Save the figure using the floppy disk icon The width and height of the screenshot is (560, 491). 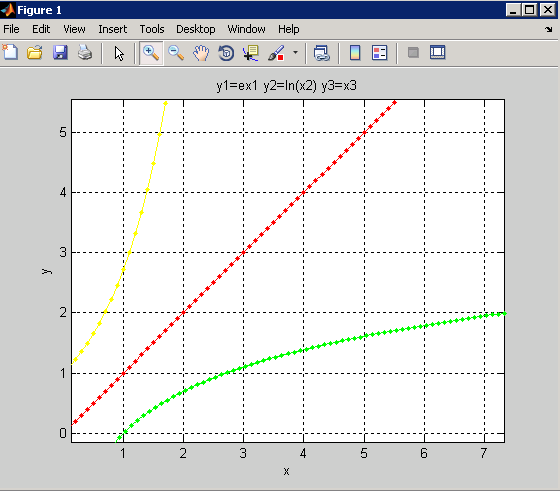[x=60, y=52]
